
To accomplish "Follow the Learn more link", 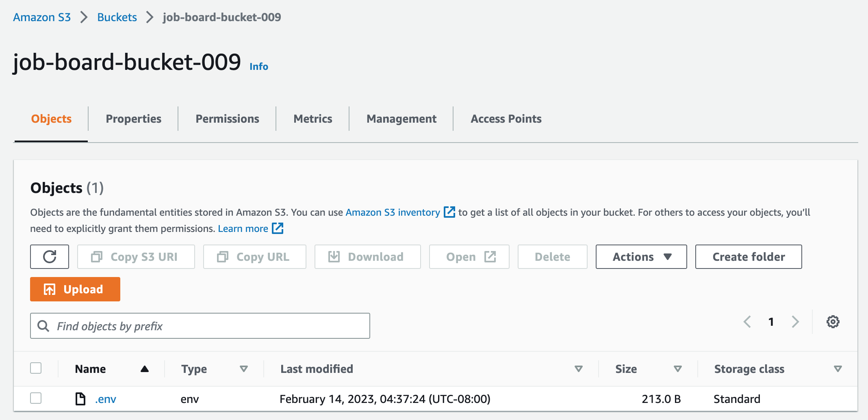I will 243,228.
